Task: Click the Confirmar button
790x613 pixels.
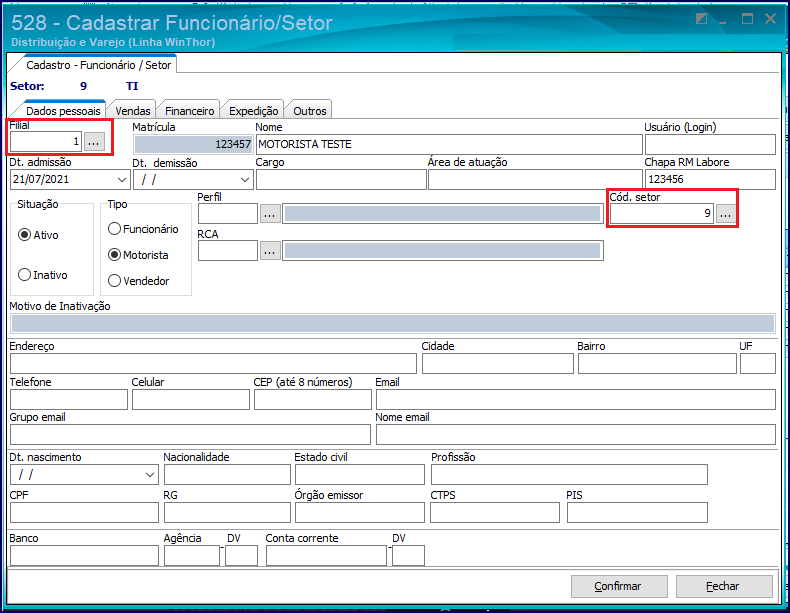Action: pos(619,586)
